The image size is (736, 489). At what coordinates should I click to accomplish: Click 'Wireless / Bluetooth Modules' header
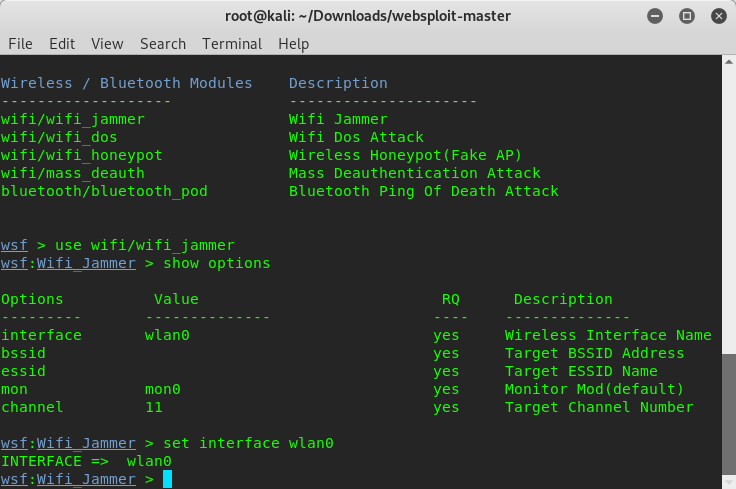[127, 83]
